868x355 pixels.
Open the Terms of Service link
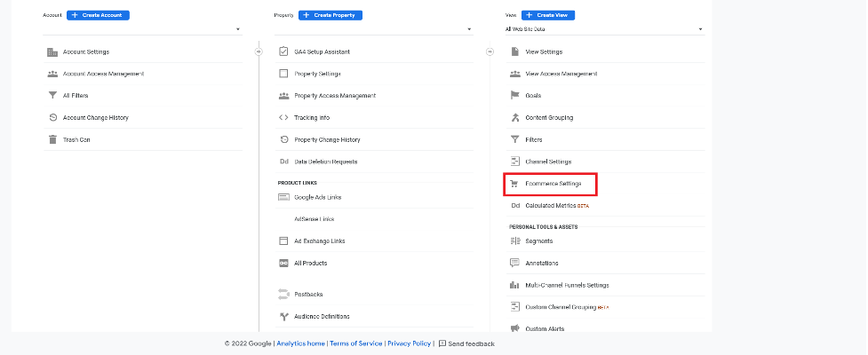pos(356,343)
